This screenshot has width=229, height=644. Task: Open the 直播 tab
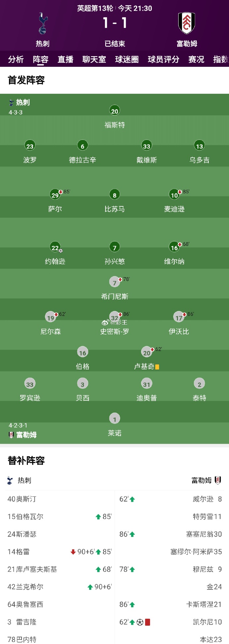[65, 59]
